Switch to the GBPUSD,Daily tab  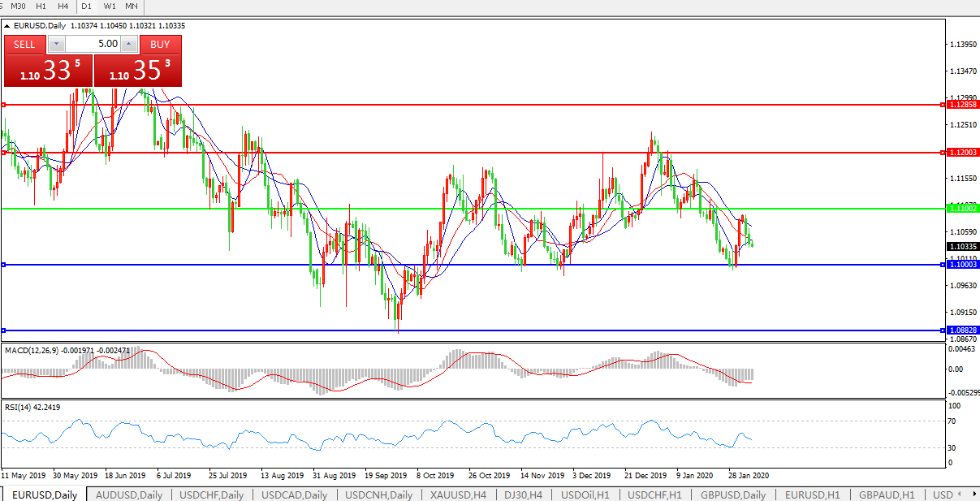pyautogui.click(x=733, y=495)
